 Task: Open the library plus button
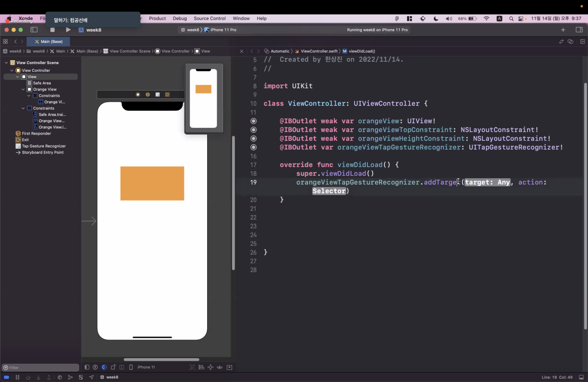pyautogui.click(x=563, y=30)
